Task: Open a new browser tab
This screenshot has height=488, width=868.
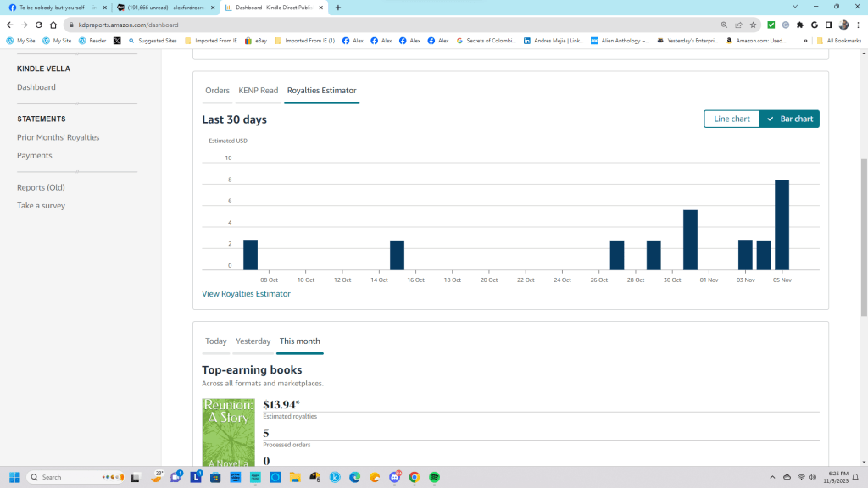Action: [338, 8]
